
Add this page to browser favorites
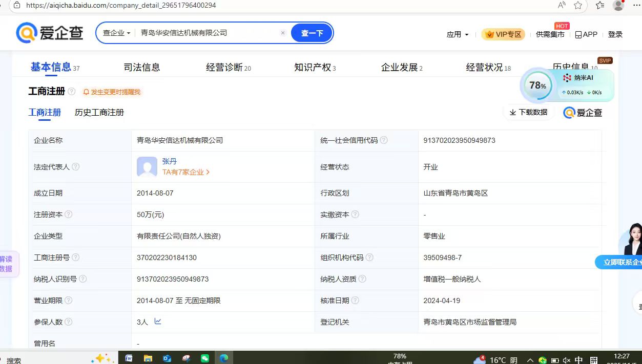(578, 5)
